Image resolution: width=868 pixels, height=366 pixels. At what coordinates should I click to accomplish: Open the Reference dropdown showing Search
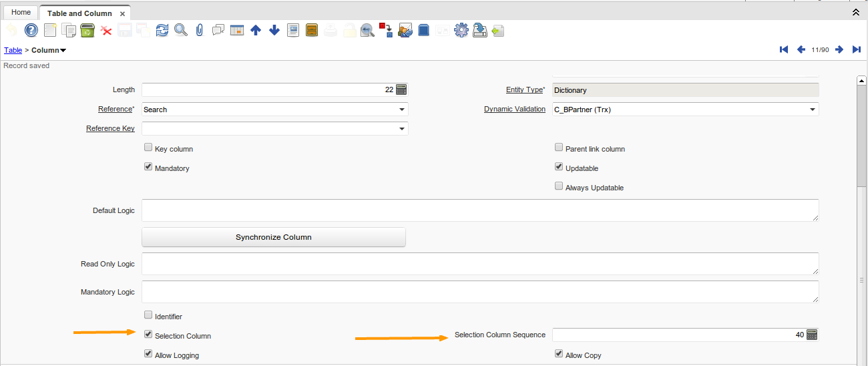pyautogui.click(x=402, y=110)
